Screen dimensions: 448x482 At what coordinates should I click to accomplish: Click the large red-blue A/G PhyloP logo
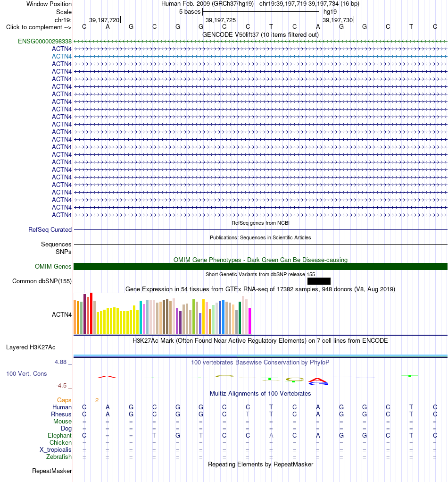318,381
